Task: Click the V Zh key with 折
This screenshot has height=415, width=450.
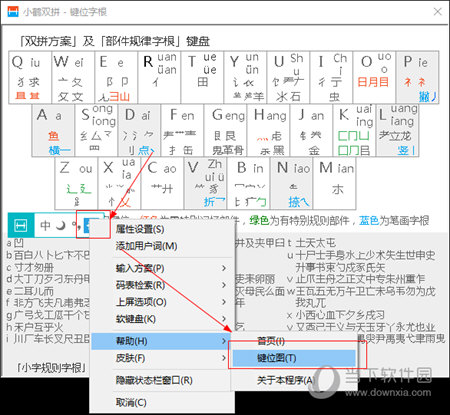Action: 205,183
